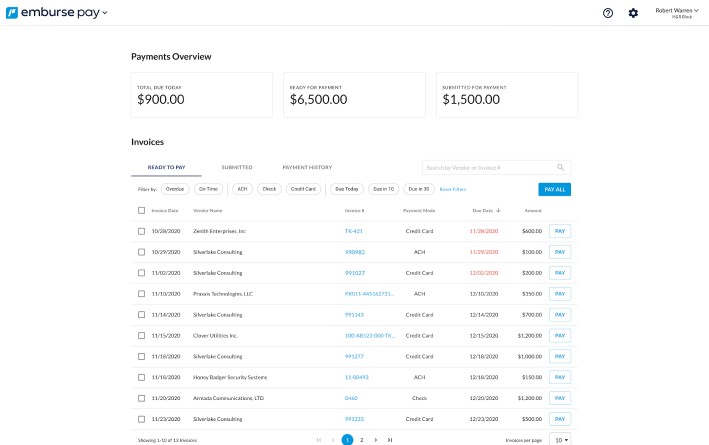Viewport: 709px width, 445px height.
Task: Open invoice 991277 link
Action: click(354, 356)
